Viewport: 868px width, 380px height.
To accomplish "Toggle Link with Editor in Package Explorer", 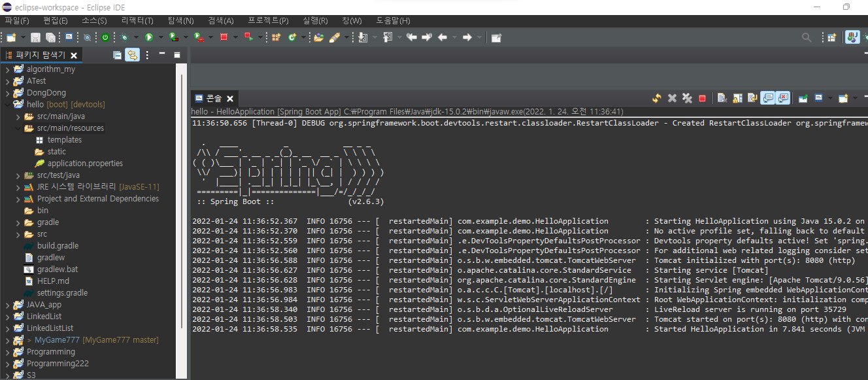I will [x=133, y=55].
